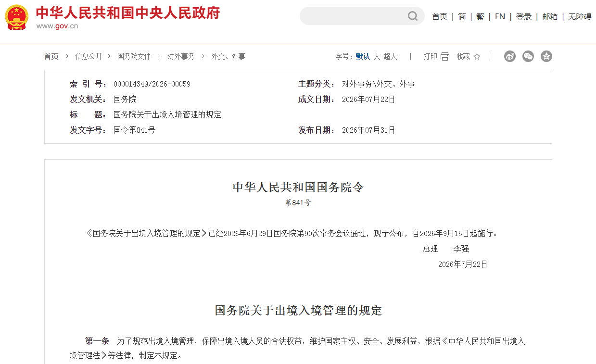Switch site language to EN

(500, 17)
